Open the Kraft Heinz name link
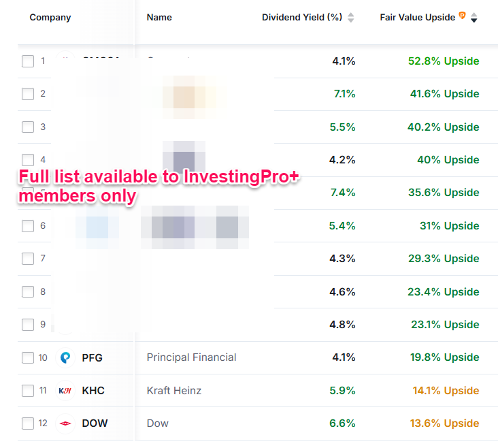 [x=173, y=391]
